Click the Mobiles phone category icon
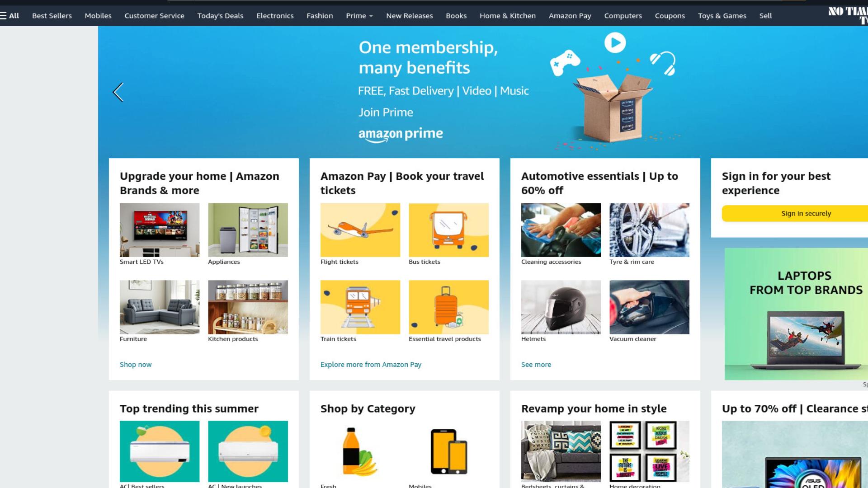The width and height of the screenshot is (868, 488). click(x=448, y=451)
